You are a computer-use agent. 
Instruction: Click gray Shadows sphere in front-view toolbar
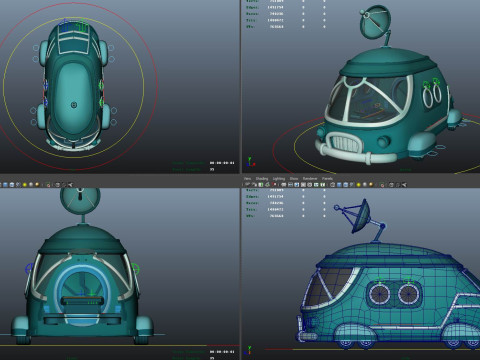[31, 184]
